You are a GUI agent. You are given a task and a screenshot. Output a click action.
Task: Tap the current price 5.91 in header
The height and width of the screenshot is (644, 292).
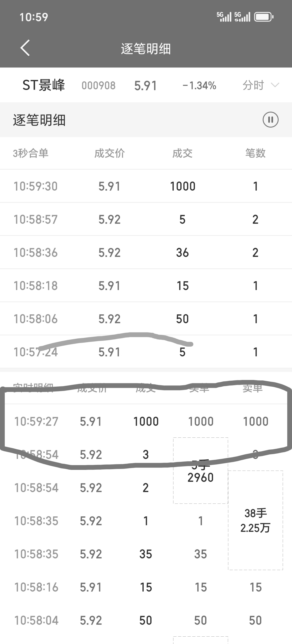coord(146,85)
